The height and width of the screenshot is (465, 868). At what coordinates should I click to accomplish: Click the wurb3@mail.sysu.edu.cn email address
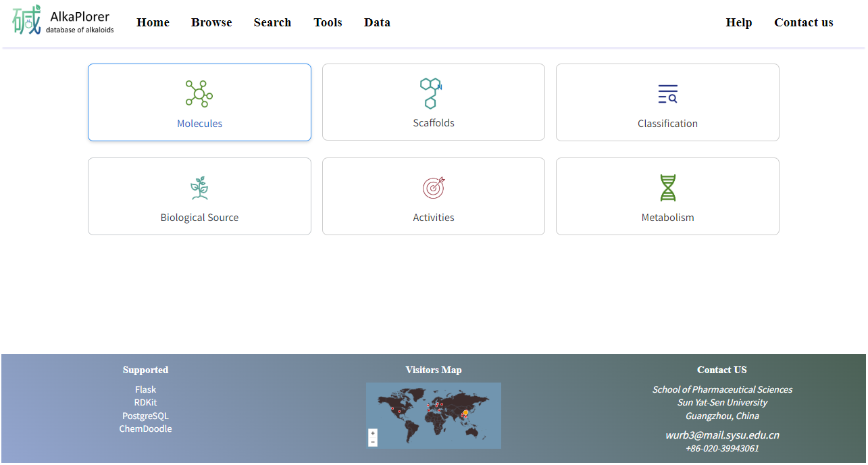pos(722,435)
